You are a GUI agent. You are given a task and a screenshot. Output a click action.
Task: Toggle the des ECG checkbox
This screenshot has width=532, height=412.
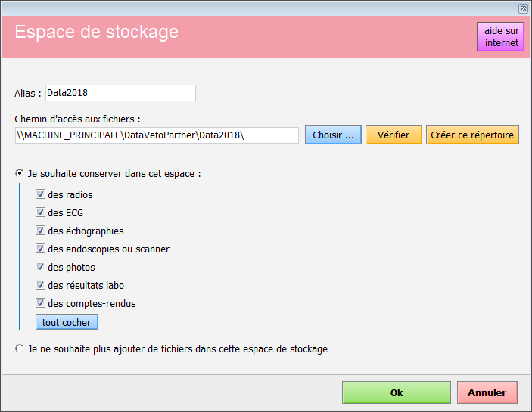coord(40,212)
